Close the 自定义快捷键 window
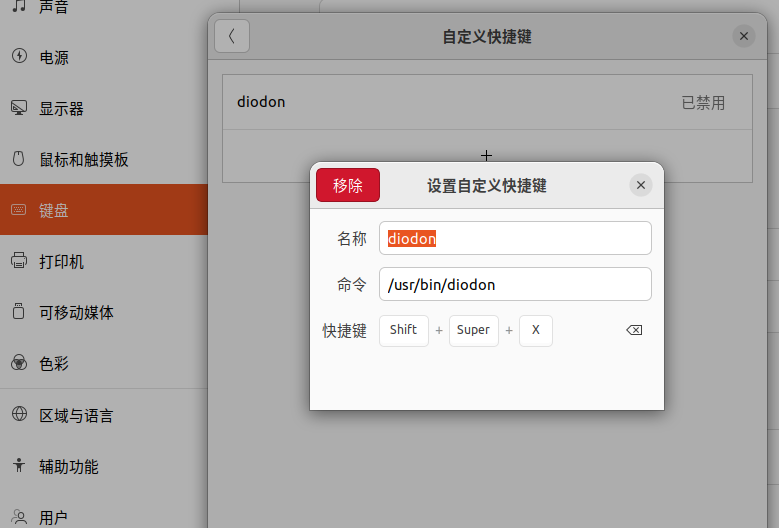 (744, 36)
